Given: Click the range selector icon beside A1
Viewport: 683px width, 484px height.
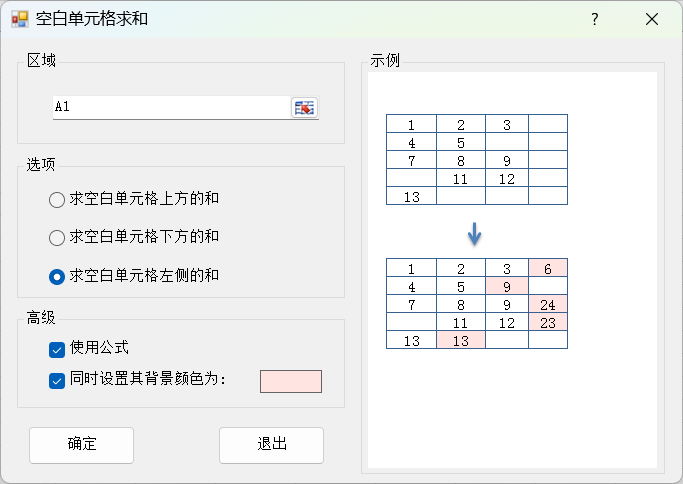Looking at the screenshot, I should pyautogui.click(x=304, y=108).
